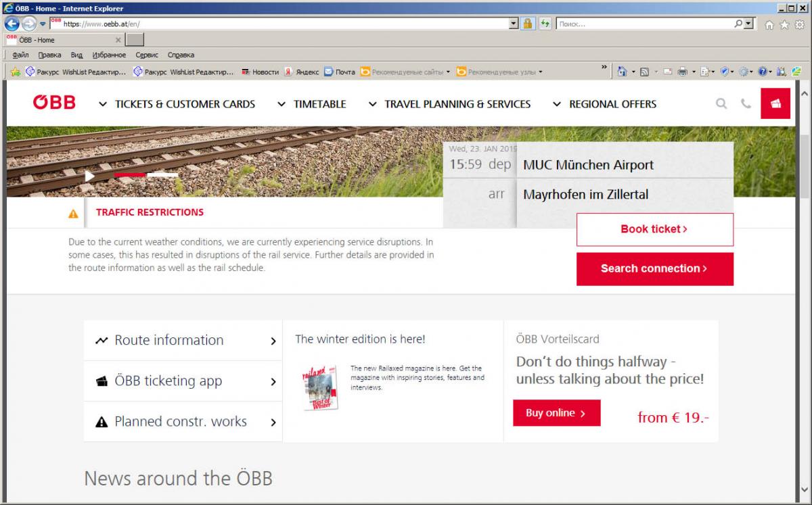The image size is (812, 505).
Task: Click the Buy online button
Action: [556, 413]
